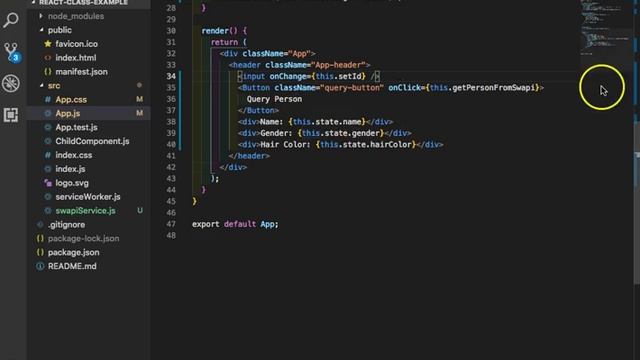The image size is (640, 360).
Task: Collapse the public folder
Action: coord(41,30)
